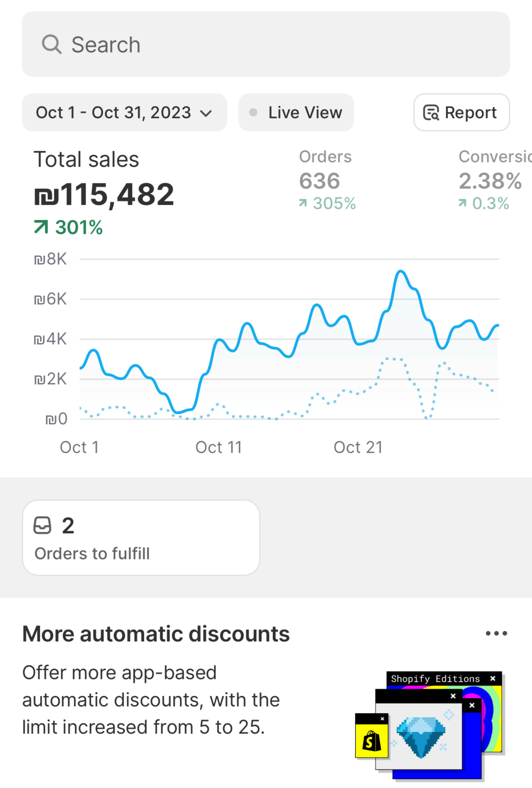Click the Oct 11 label on chart axis
Viewport: 532px width, 788px height.
(x=219, y=447)
